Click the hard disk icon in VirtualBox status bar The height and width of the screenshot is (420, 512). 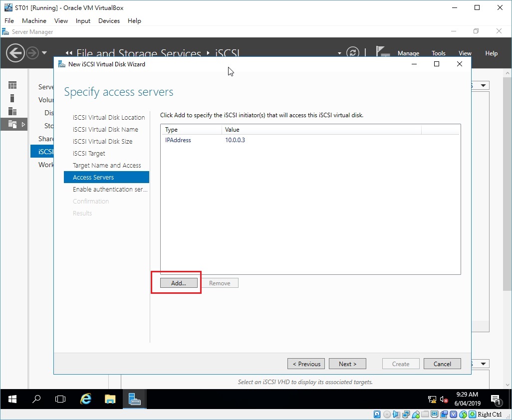(x=377, y=415)
